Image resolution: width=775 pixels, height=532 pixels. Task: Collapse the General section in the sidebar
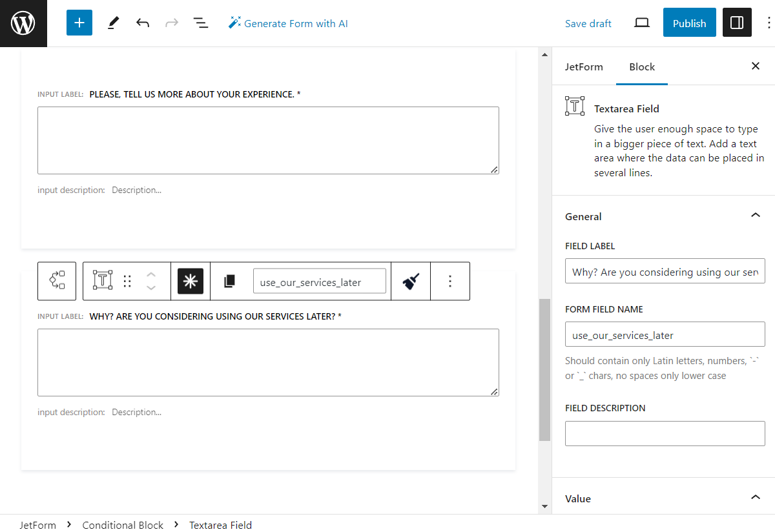(755, 215)
